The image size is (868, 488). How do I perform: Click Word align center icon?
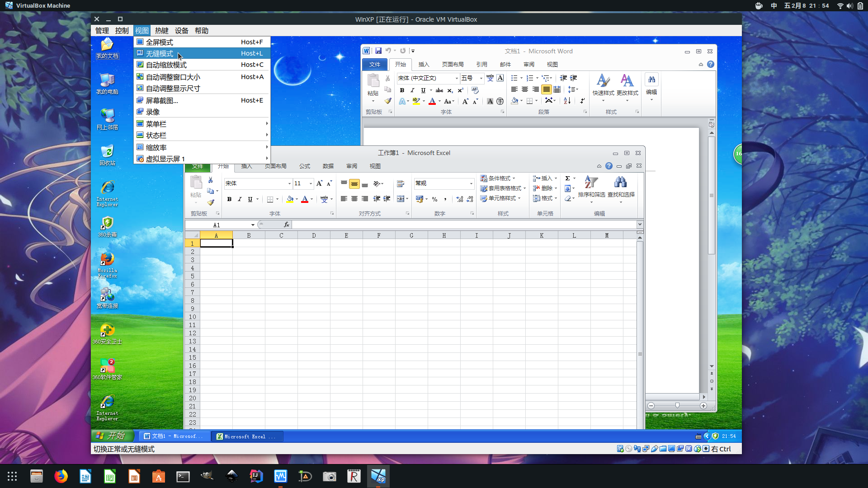coord(525,89)
